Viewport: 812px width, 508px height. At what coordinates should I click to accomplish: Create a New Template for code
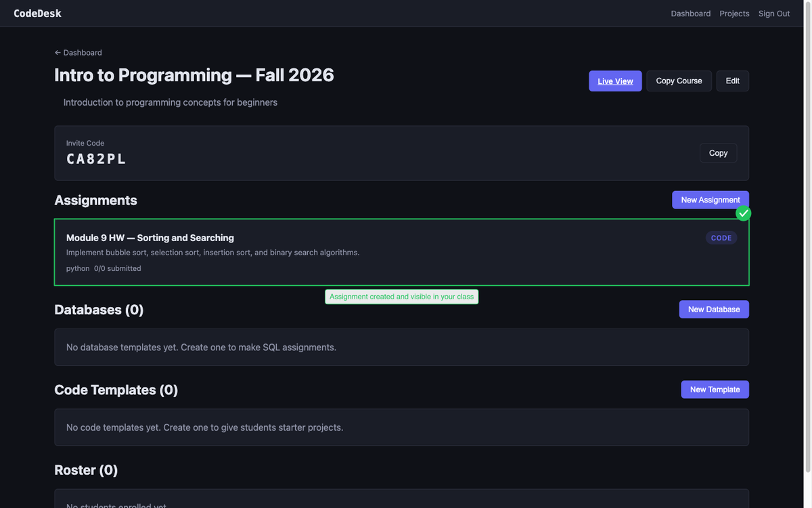[715, 389]
